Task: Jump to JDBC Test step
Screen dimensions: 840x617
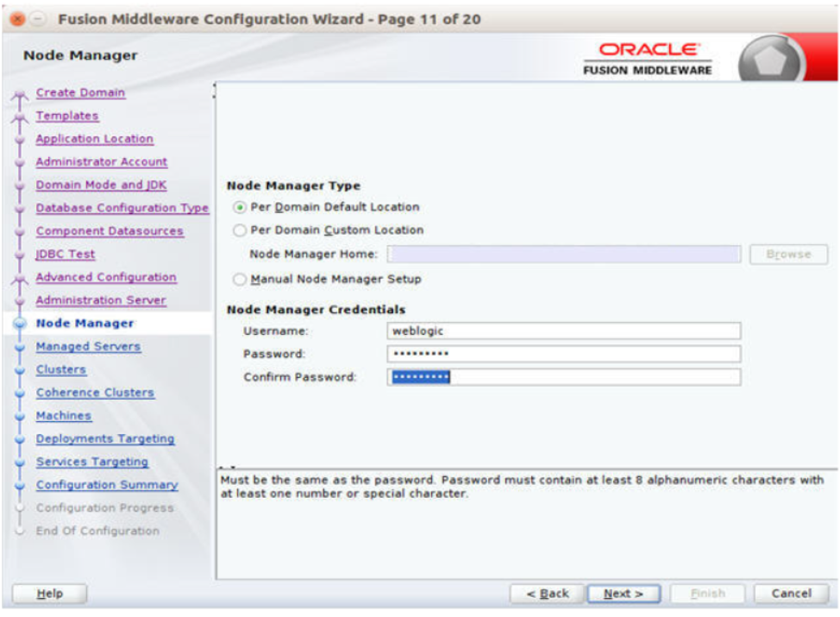Action: coord(66,254)
